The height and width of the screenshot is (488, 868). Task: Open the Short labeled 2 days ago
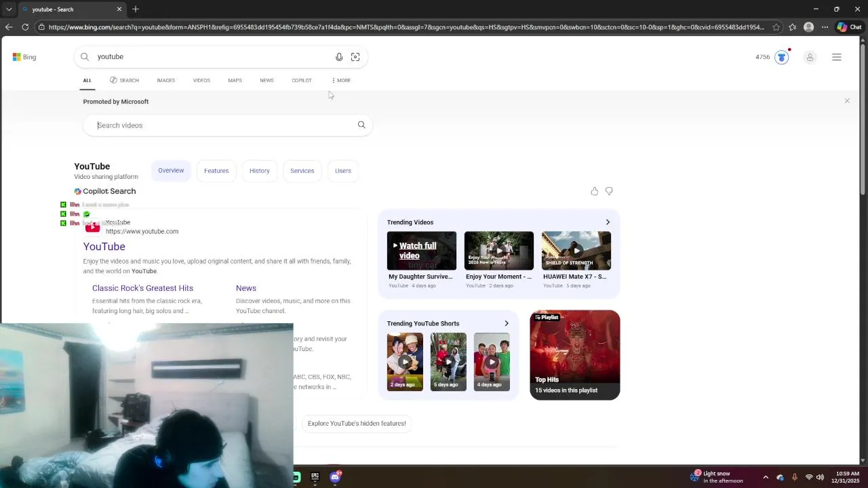pos(405,362)
